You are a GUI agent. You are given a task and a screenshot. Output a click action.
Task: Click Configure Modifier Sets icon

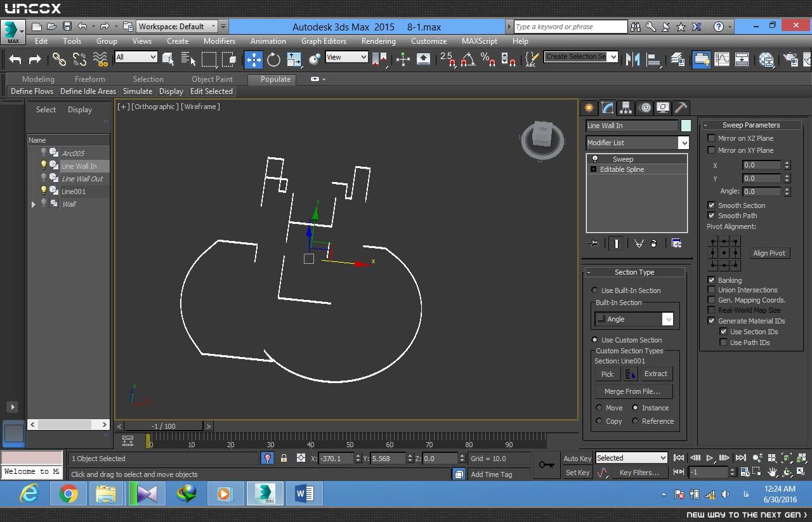pyautogui.click(x=676, y=243)
